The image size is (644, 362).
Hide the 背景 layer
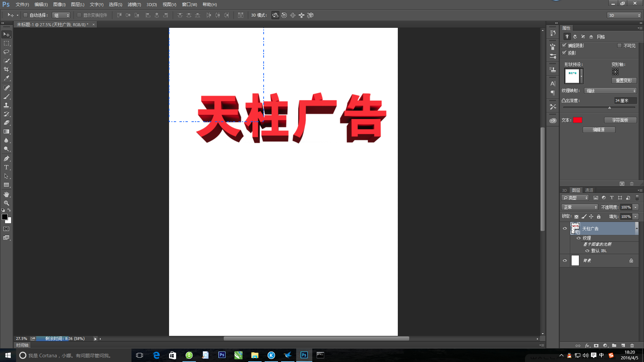pos(565,260)
